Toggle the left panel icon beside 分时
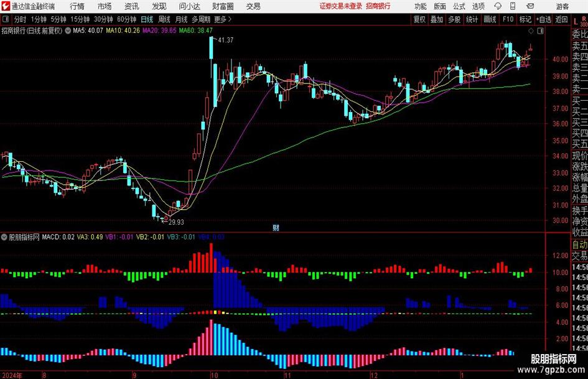This screenshot has width=588, height=379. click(x=6, y=19)
